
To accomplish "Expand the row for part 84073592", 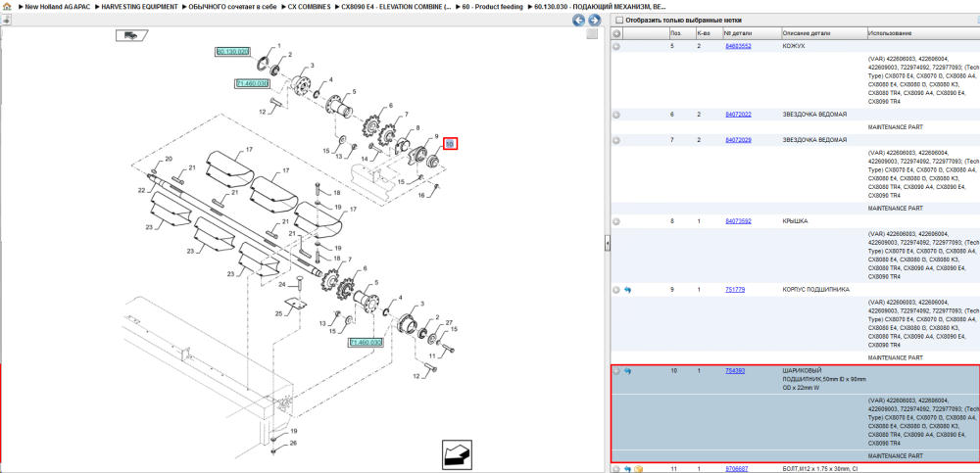I will pos(616,221).
